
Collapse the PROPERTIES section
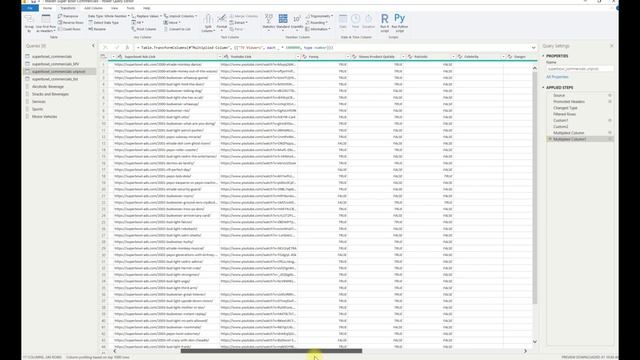pos(544,56)
